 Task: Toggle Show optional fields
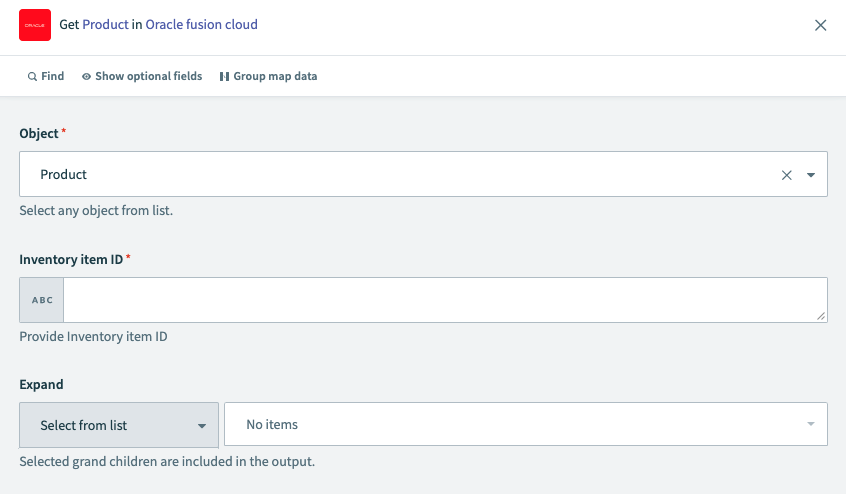coord(142,76)
